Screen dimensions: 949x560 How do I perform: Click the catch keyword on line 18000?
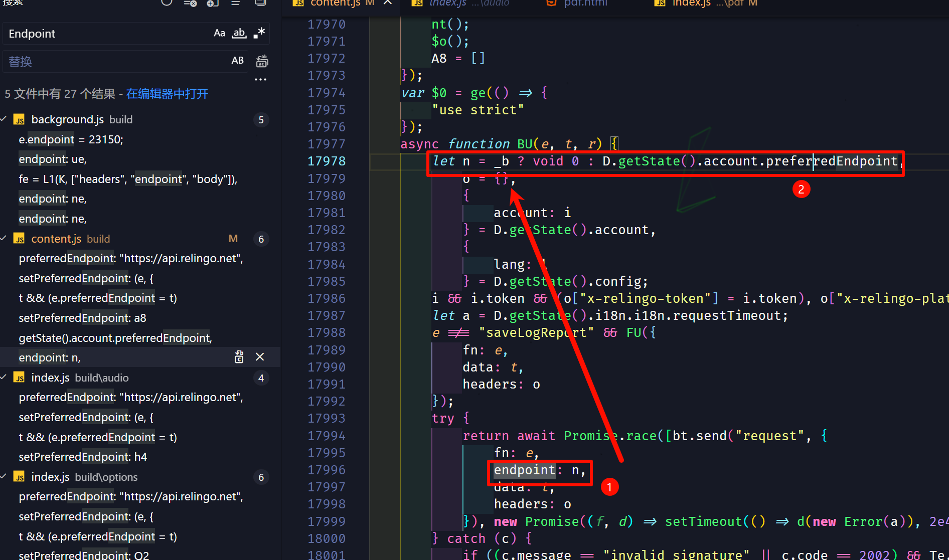[x=466, y=538]
